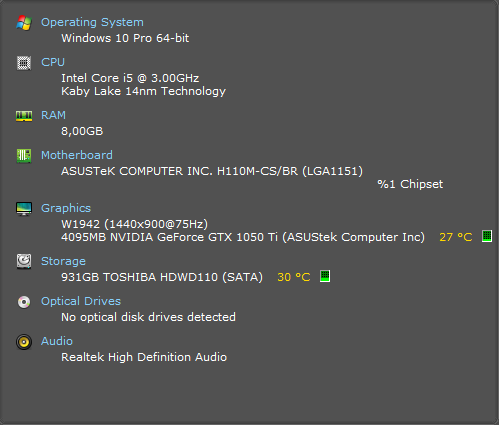The height and width of the screenshot is (425, 499).
Task: Click the green GPU temperature indicator icon
Action: click(x=487, y=236)
